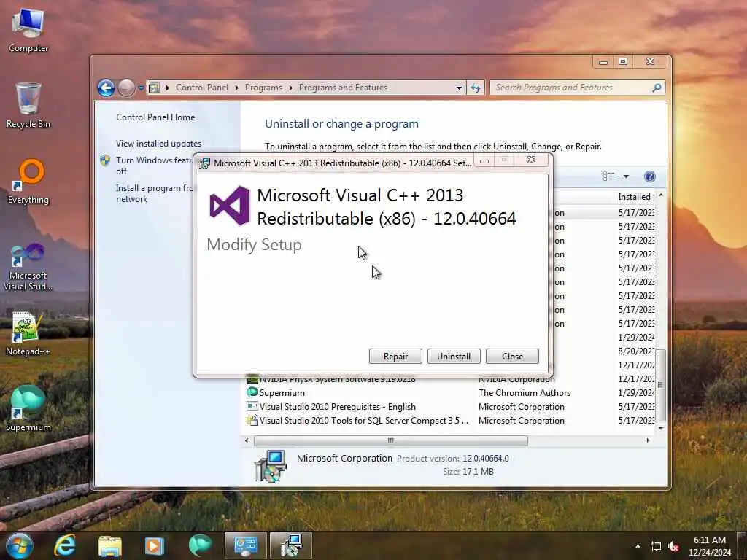
Task: Select the Supermium desktop shortcut
Action: point(28,408)
